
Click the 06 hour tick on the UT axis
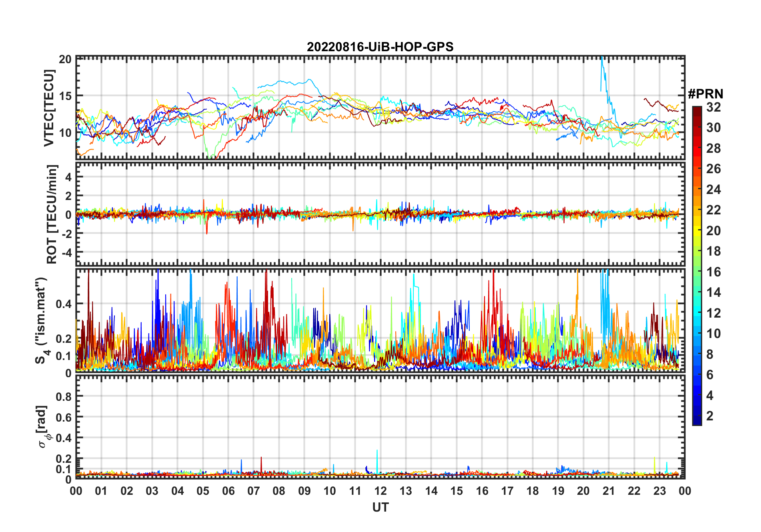(228, 491)
